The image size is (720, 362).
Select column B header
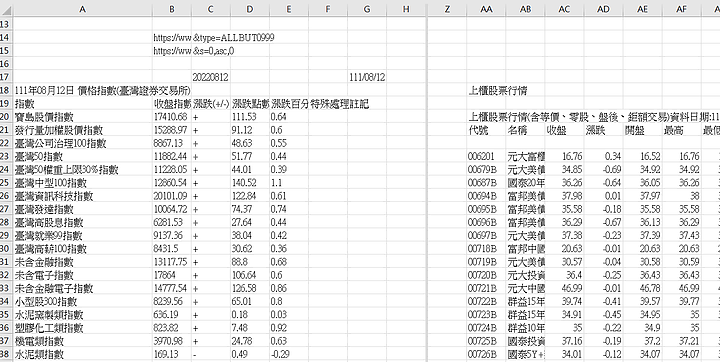pos(172,8)
